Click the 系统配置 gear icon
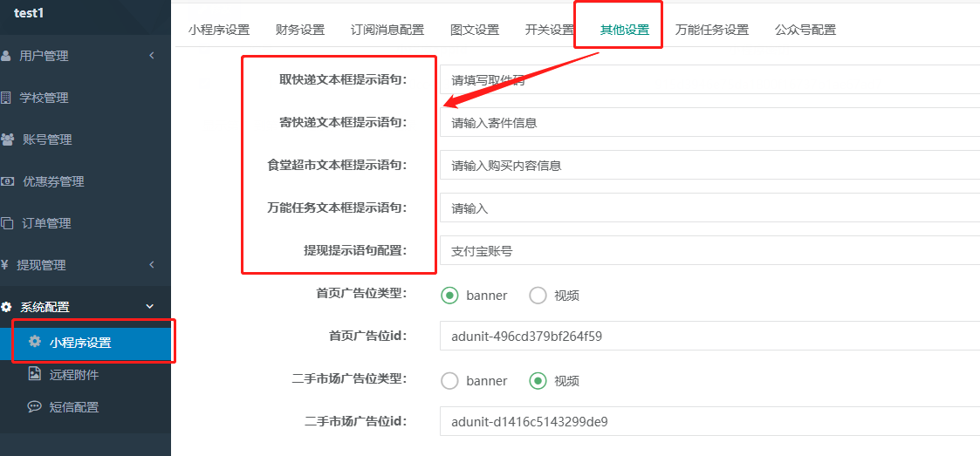The height and width of the screenshot is (456, 980). tap(6, 307)
